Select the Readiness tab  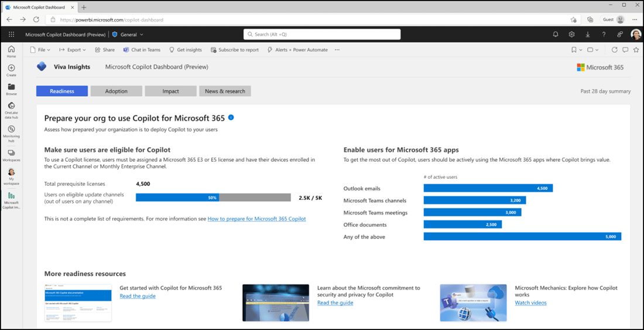(x=62, y=91)
